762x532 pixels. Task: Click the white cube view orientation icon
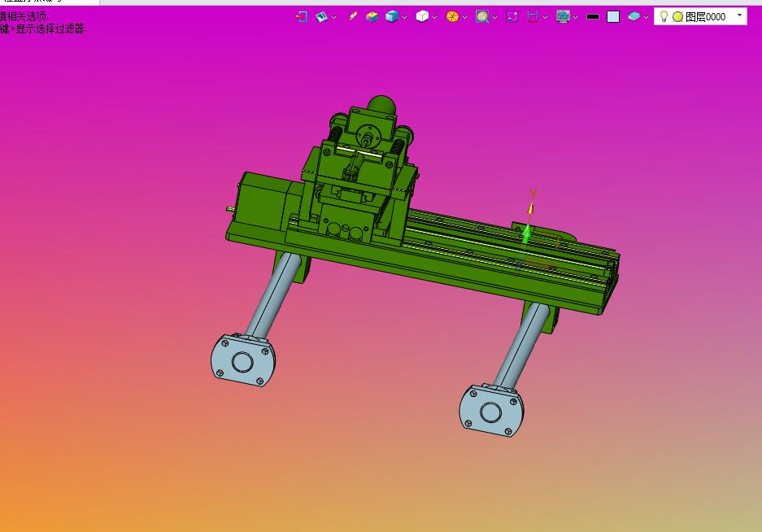422,16
